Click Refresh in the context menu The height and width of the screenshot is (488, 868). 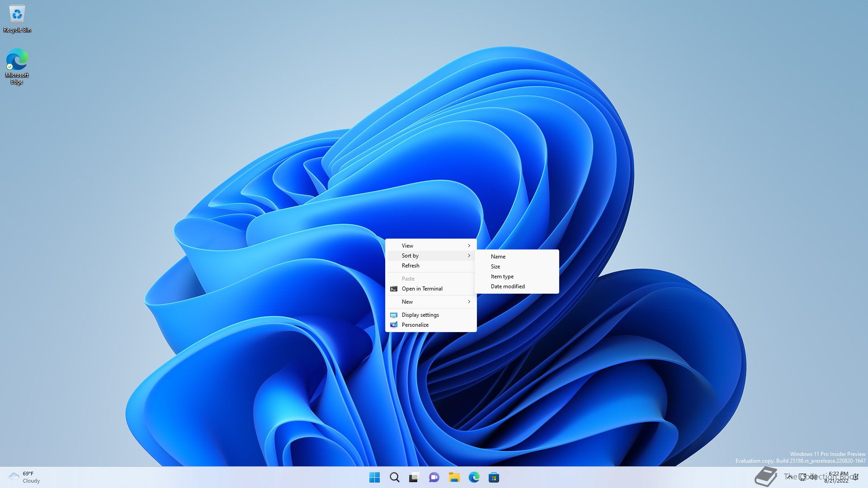(x=431, y=266)
